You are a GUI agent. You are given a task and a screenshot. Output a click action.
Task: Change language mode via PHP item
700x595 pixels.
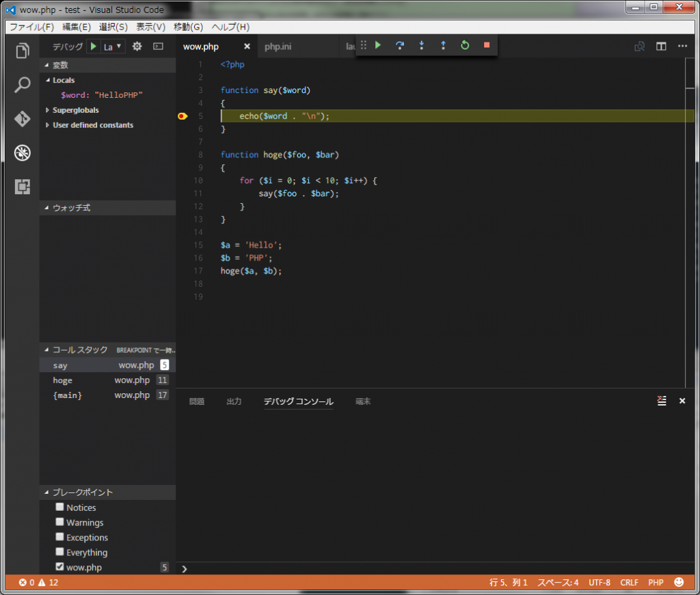point(656,583)
